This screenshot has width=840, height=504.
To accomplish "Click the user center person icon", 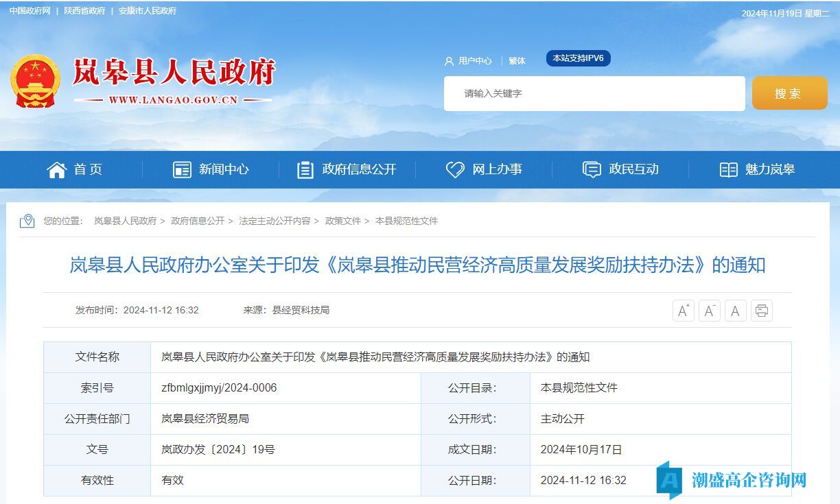I will point(449,61).
